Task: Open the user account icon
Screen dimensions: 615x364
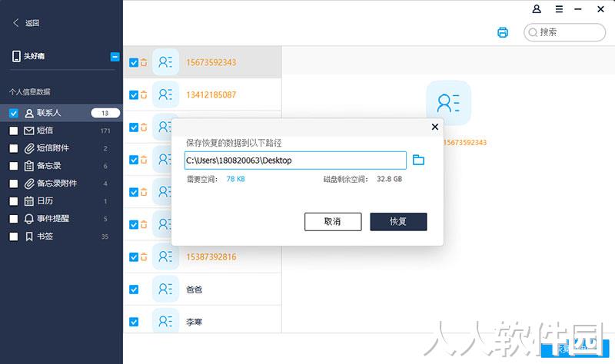Action: click(x=537, y=9)
